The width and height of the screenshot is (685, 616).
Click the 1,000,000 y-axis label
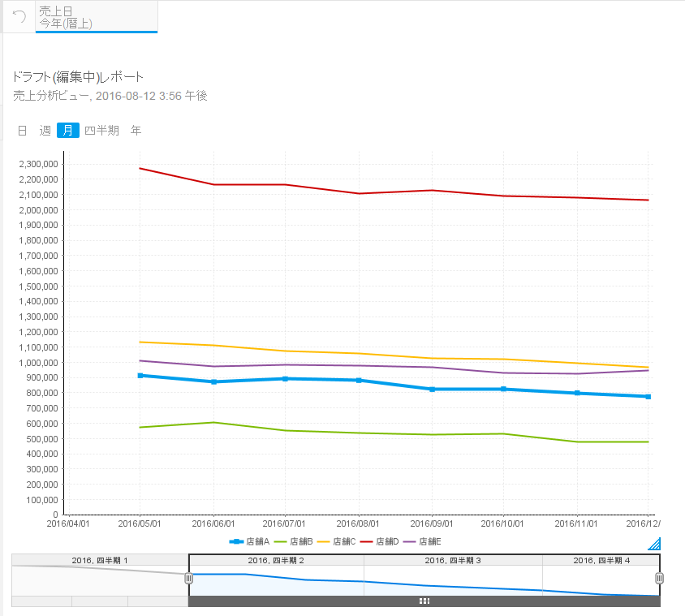click(x=38, y=363)
